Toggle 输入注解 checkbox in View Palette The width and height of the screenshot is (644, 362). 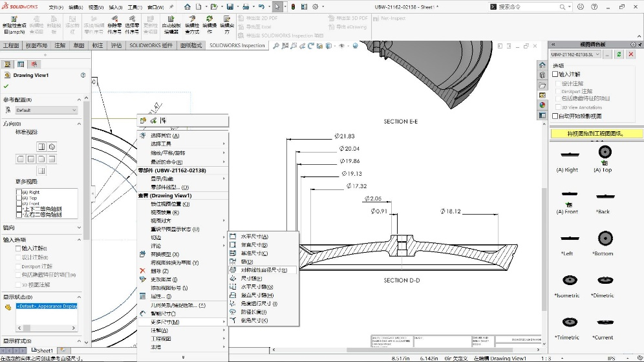click(x=555, y=74)
